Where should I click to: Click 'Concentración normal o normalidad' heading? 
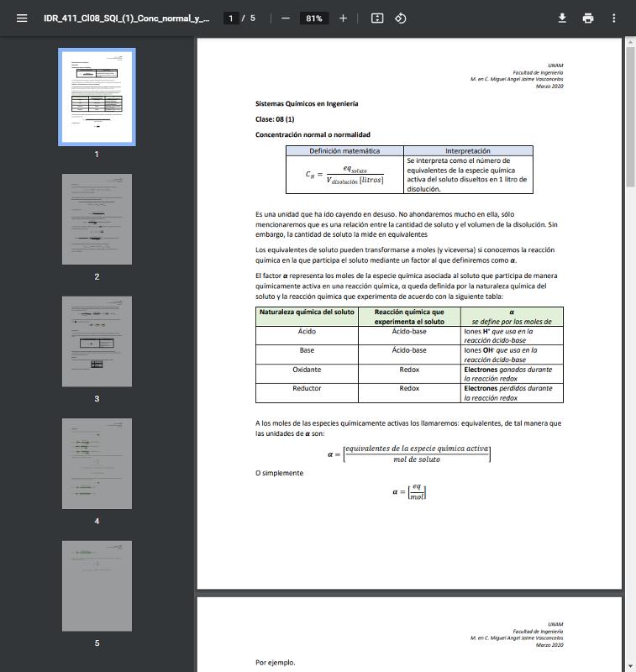tap(313, 134)
